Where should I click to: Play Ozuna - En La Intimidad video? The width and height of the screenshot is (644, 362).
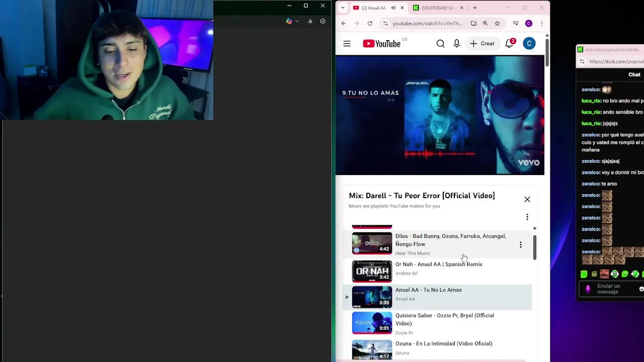[444, 343]
